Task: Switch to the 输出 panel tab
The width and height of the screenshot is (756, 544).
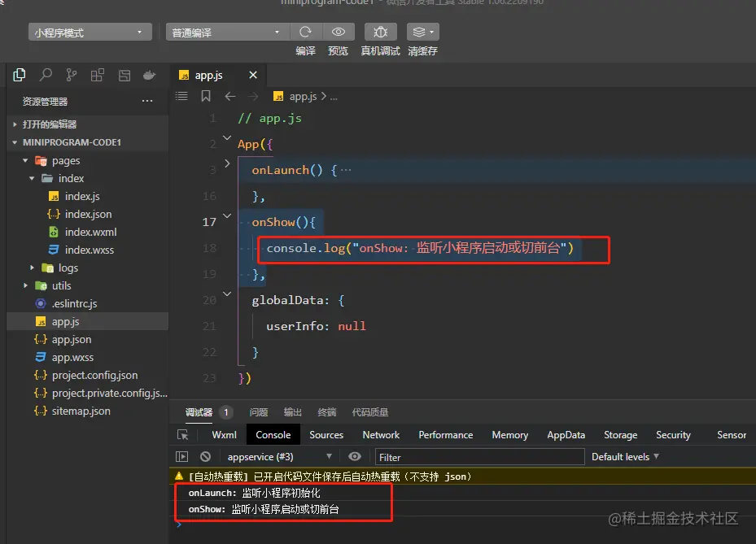Action: click(293, 412)
